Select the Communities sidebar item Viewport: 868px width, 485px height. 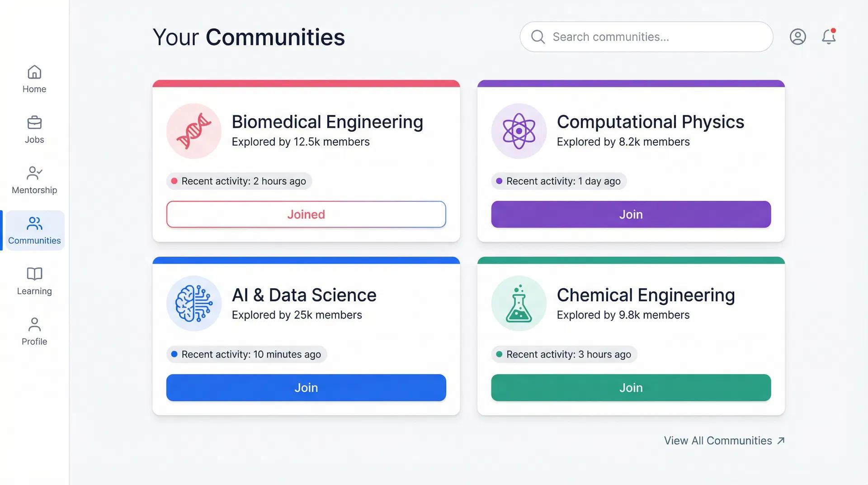click(34, 230)
